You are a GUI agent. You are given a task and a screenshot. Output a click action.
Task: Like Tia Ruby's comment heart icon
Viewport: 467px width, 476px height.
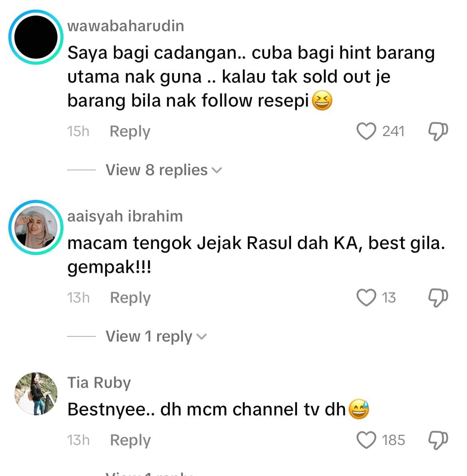pyautogui.click(x=366, y=440)
